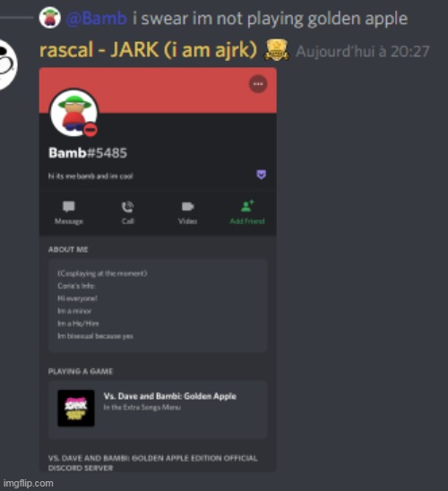
Task: Click the rascal - JARK username
Action: coord(148,50)
